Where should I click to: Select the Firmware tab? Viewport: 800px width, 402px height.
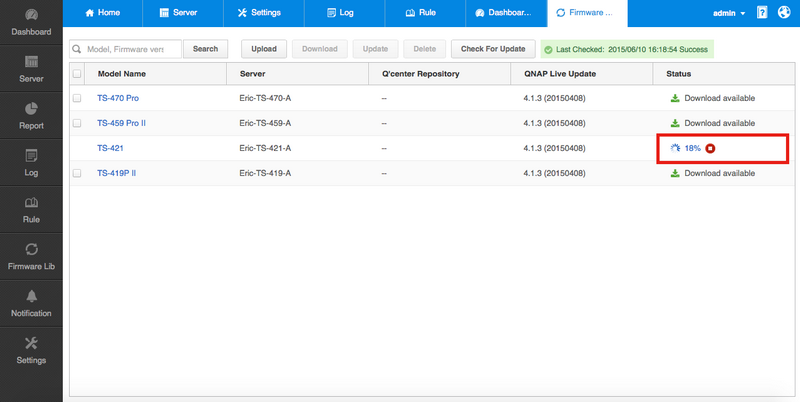(587, 13)
